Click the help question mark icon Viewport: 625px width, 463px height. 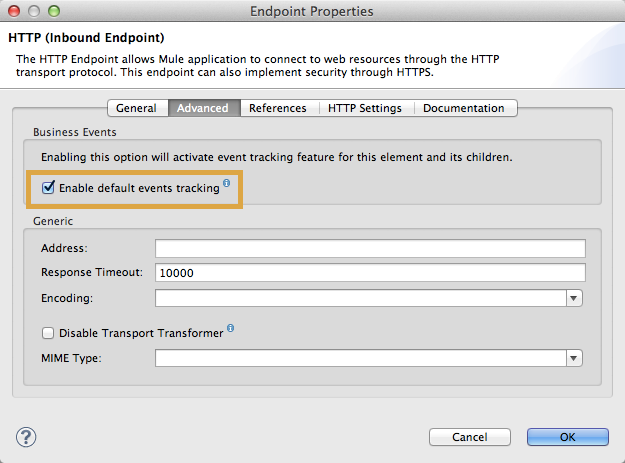point(27,436)
